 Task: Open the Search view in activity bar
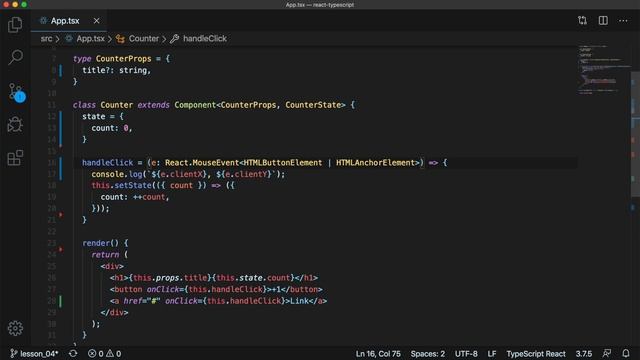[15, 57]
